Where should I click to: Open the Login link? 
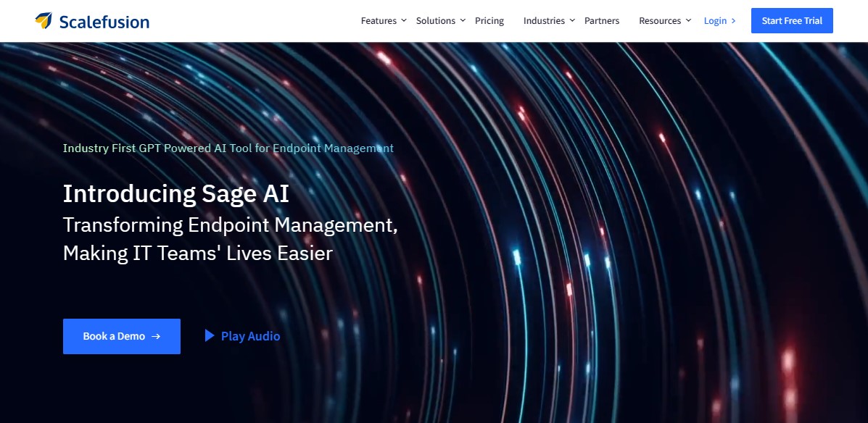(x=715, y=20)
